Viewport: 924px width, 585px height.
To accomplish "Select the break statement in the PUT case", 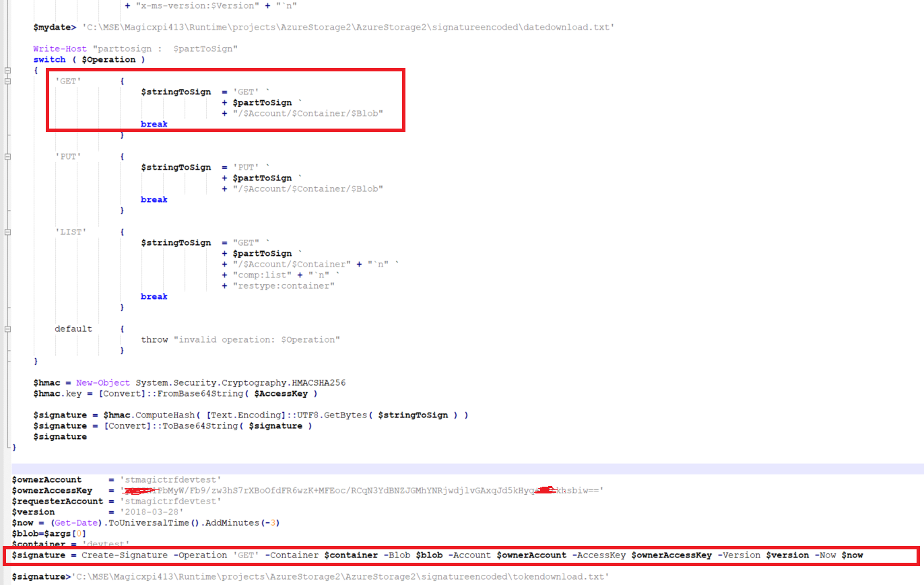I will coord(154,199).
